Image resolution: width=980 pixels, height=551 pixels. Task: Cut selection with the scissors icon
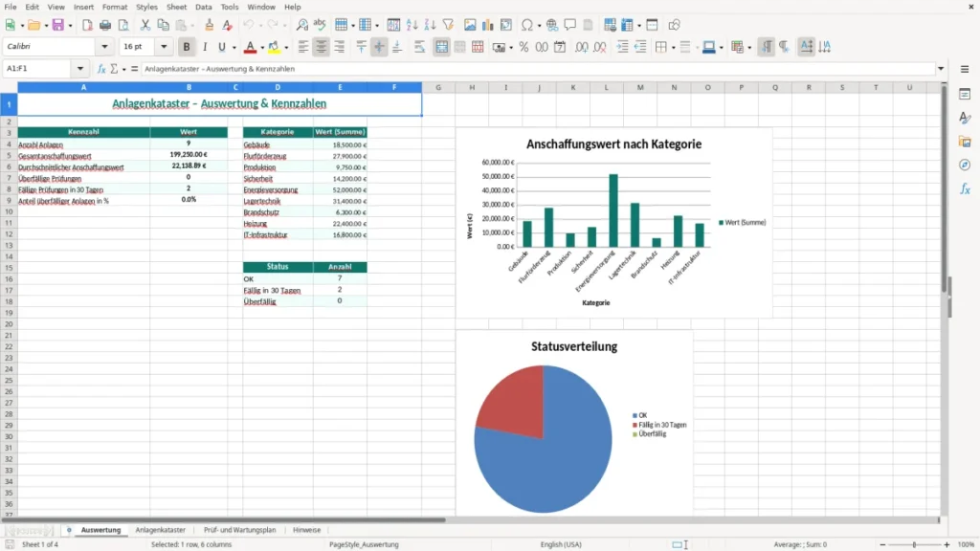click(x=145, y=25)
